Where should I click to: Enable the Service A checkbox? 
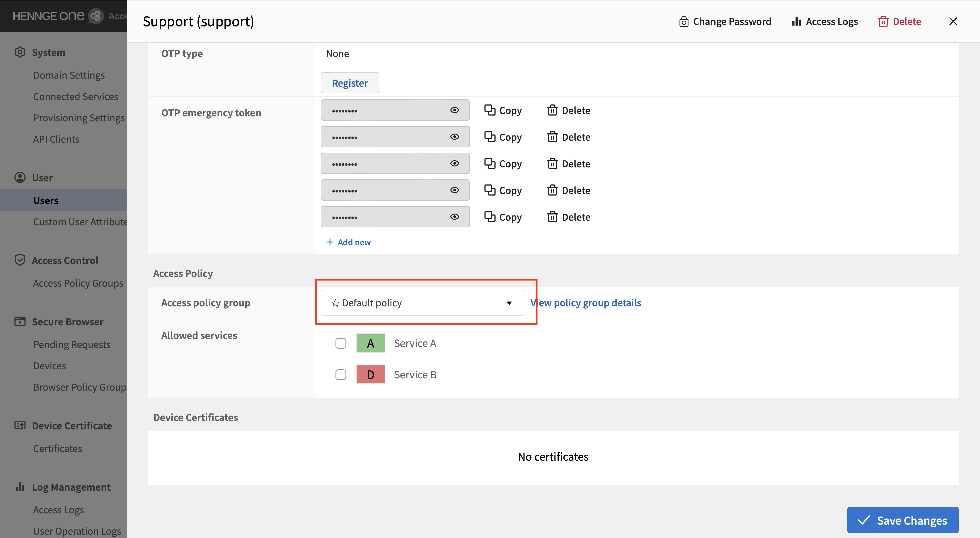click(x=340, y=343)
